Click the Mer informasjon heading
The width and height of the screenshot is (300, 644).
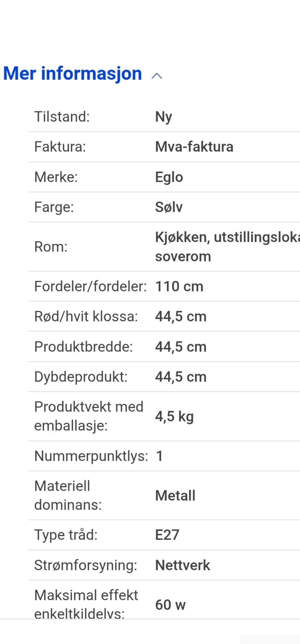tap(72, 74)
